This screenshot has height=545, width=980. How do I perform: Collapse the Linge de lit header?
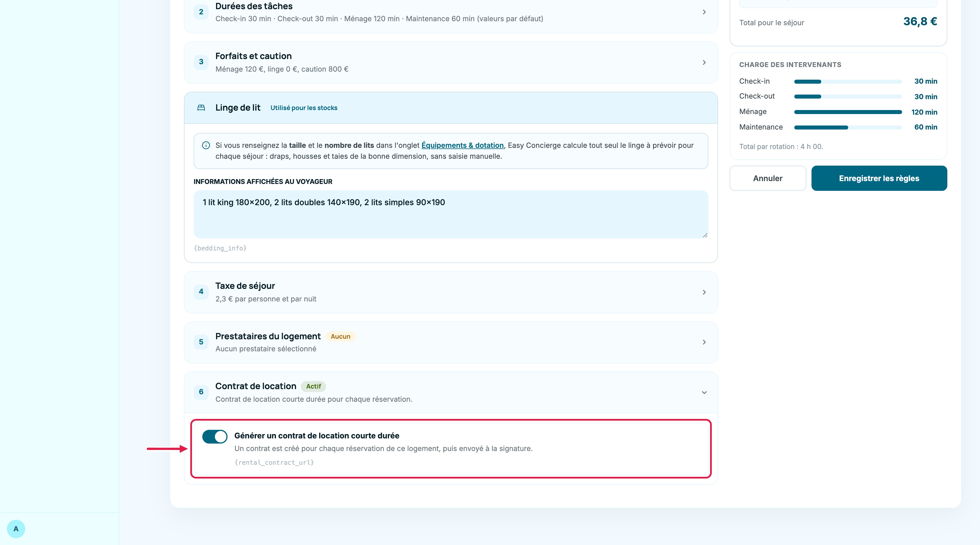point(451,108)
